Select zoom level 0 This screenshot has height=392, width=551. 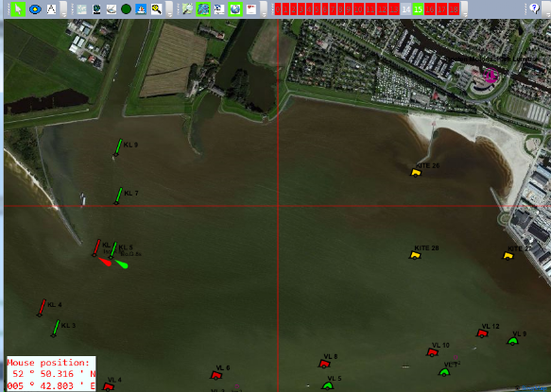click(278, 9)
